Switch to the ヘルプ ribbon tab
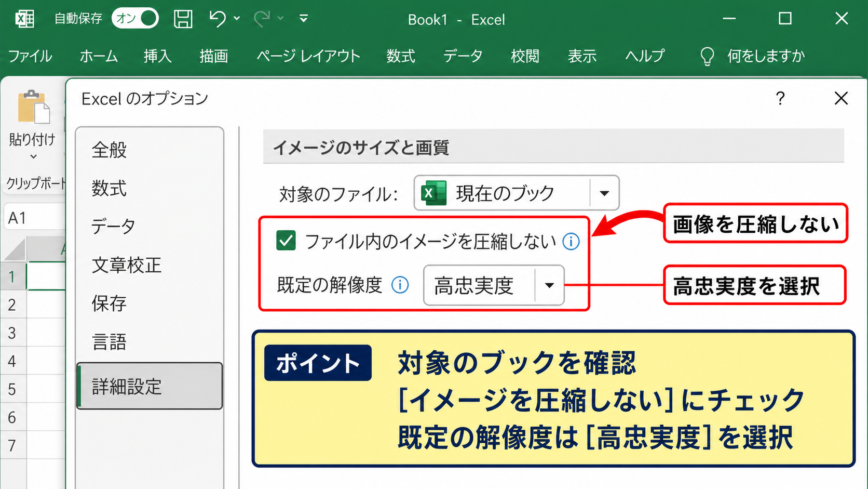Screen dimensions: 868x489 [x=645, y=56]
